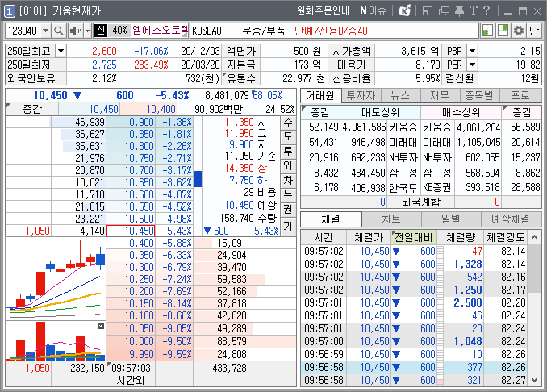This screenshot has width=547, height=392.
Task: Click the bottom-left green layout icon
Action: coord(487,31)
